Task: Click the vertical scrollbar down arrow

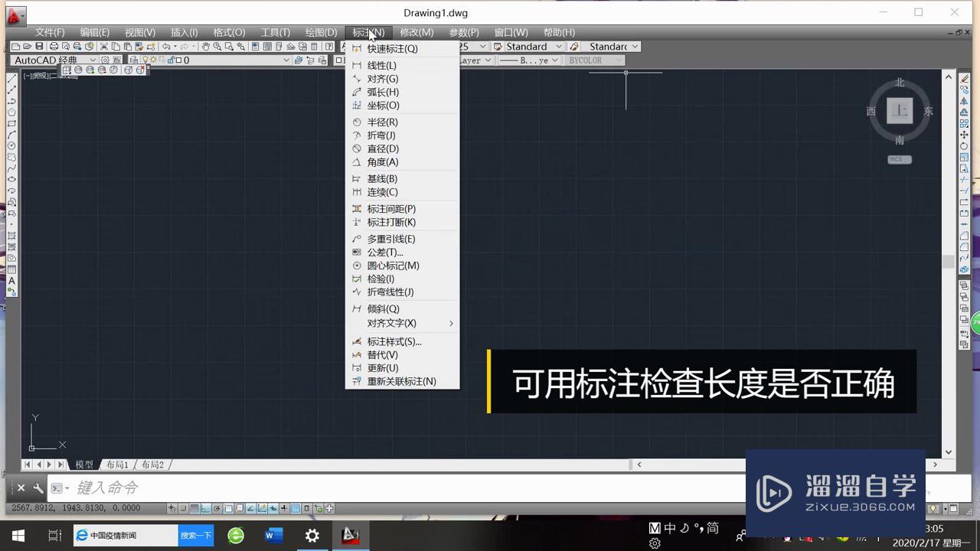Action: click(949, 452)
